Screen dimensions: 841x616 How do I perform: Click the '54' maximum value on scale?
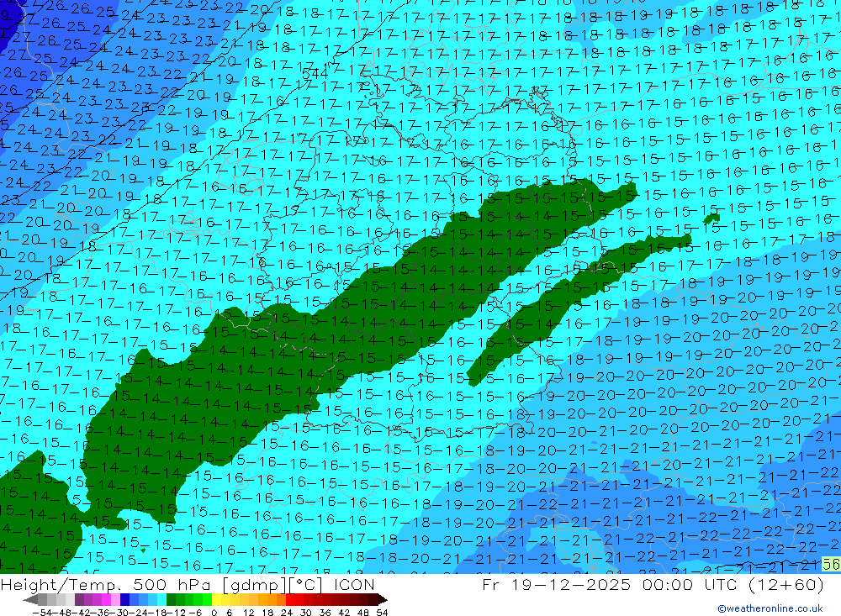click(382, 613)
